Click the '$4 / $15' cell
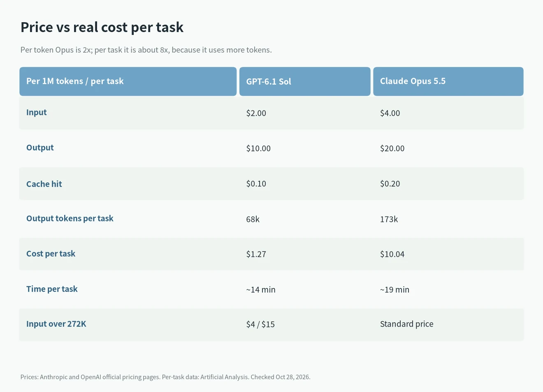Viewport: 543px width, 392px height. click(260, 324)
